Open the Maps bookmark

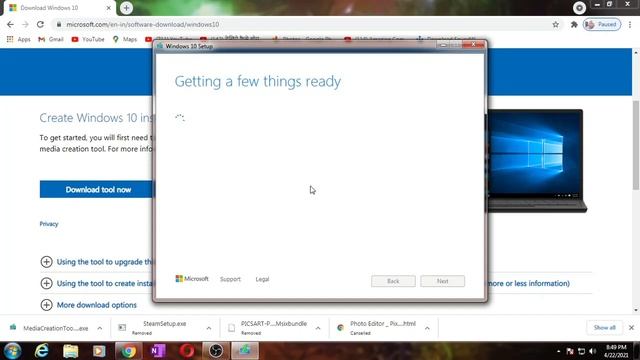click(125, 39)
